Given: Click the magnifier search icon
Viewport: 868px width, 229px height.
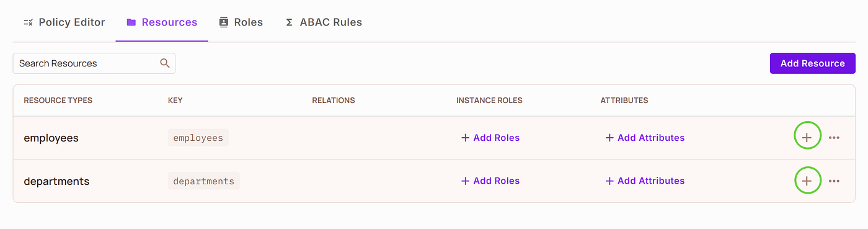Looking at the screenshot, I should 165,63.
